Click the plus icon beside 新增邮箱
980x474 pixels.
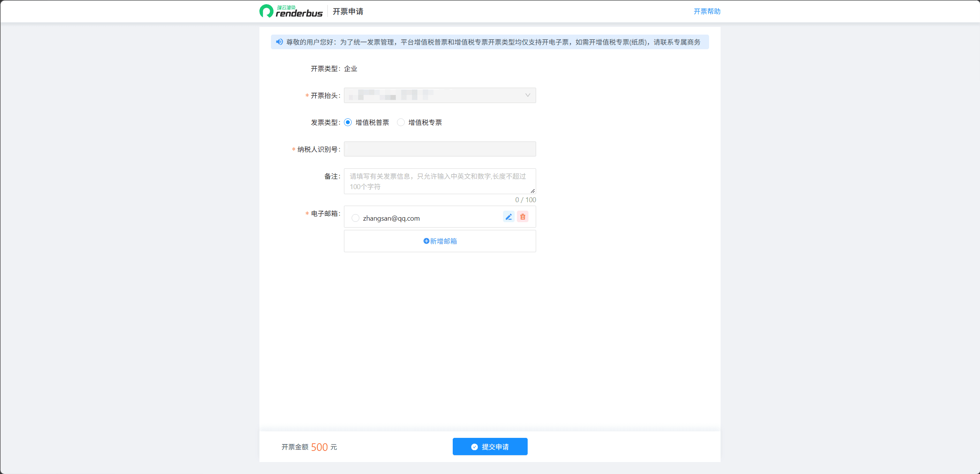pos(426,241)
